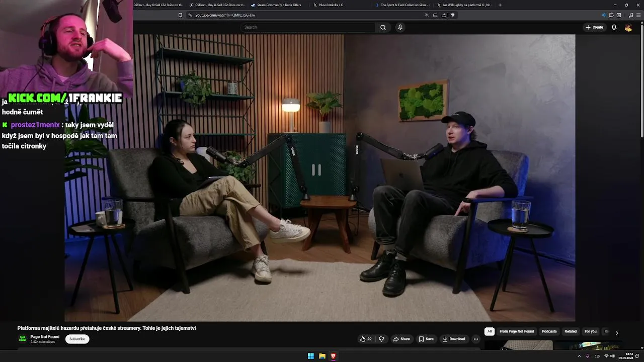Subscribe to Page Not Found channel

click(77, 339)
